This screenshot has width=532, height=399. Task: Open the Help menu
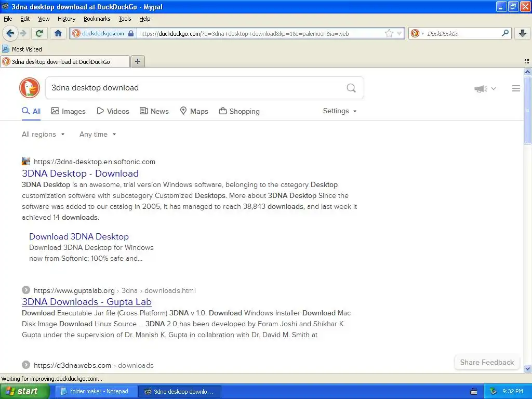click(x=144, y=19)
